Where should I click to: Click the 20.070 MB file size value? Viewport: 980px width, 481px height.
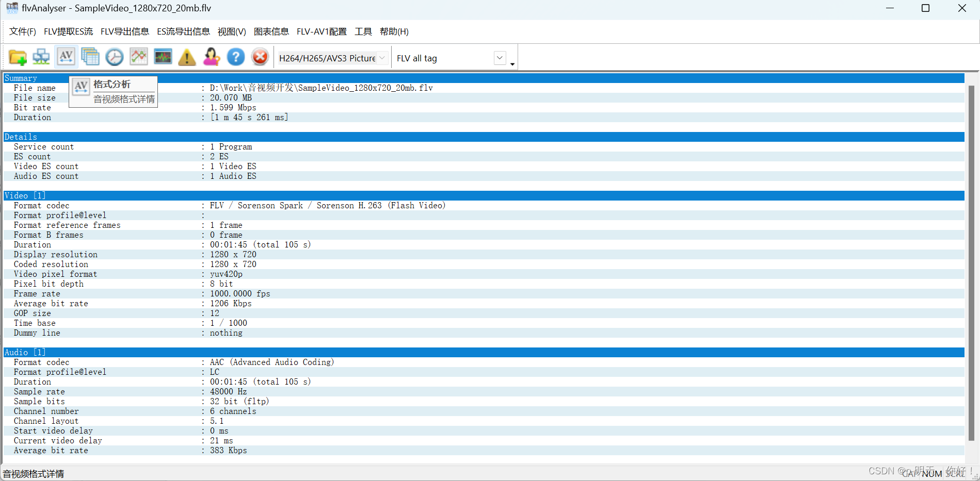point(231,97)
